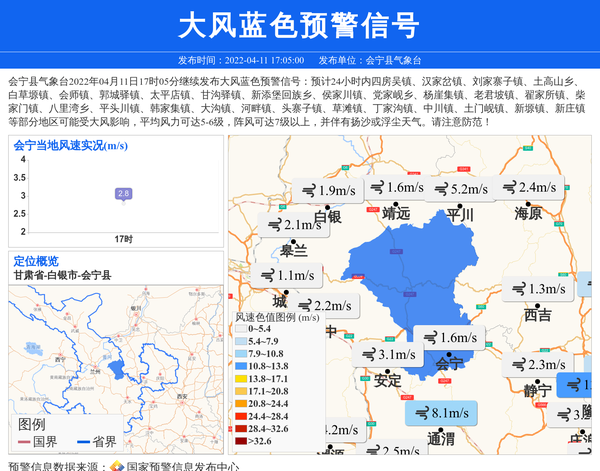
Task: Click the 2.3m/s wind label above 静宁
Action: click(x=538, y=364)
